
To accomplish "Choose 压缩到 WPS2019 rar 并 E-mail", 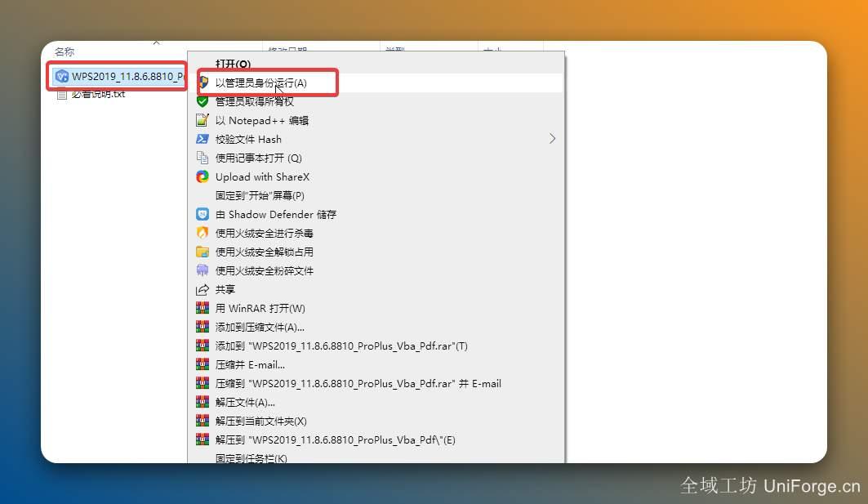I will tap(358, 384).
